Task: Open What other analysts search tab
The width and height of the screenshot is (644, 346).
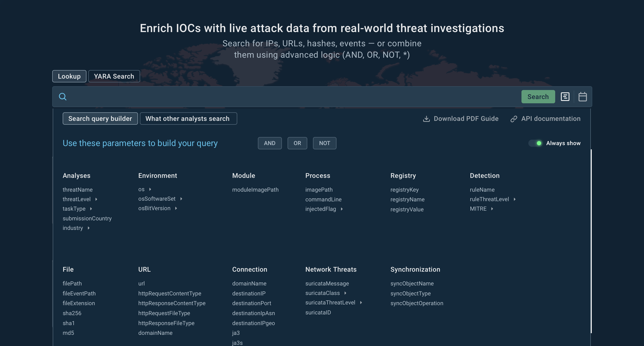Action: tap(188, 118)
